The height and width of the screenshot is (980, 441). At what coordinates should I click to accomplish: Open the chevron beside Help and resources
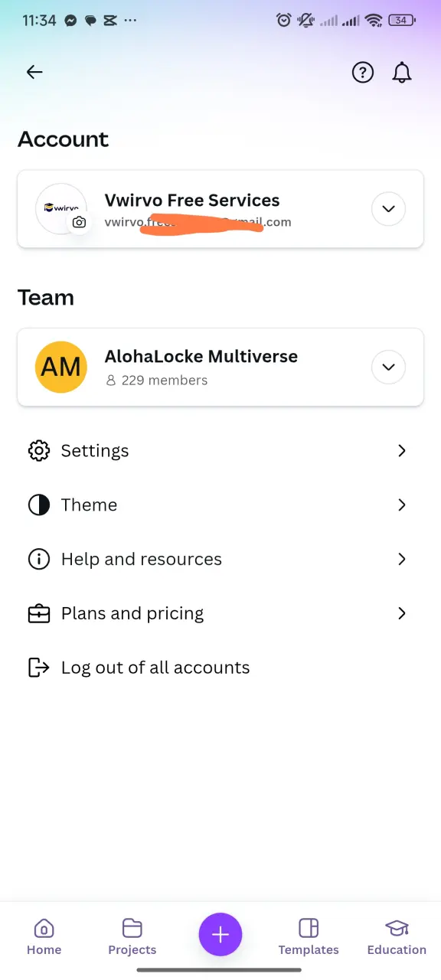tap(402, 560)
